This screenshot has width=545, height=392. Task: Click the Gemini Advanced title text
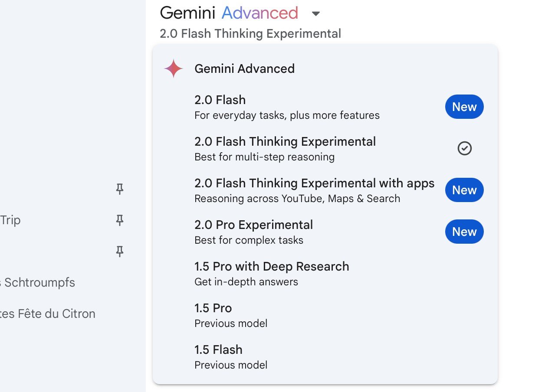(x=229, y=13)
